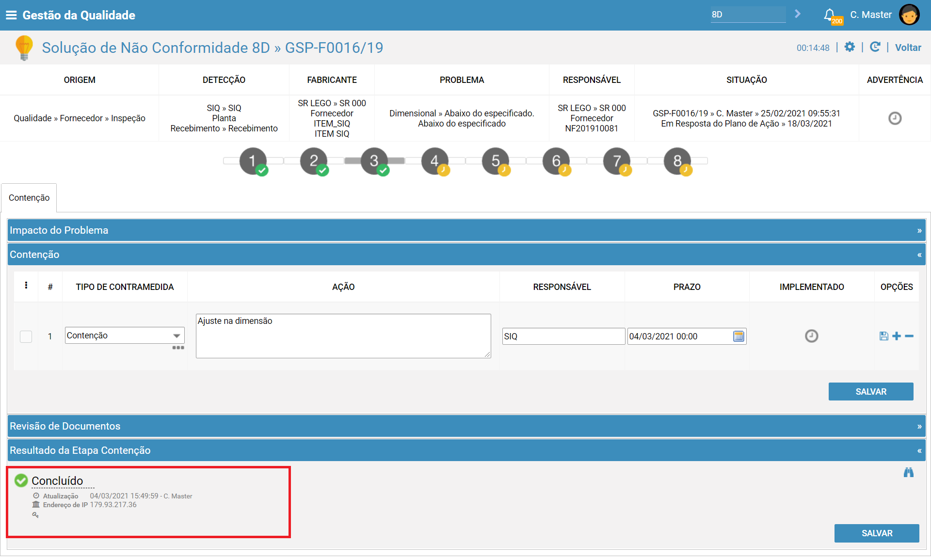Click the calendar icon in the Prazo field
Image resolution: width=931 pixels, height=560 pixels.
pyautogui.click(x=738, y=336)
